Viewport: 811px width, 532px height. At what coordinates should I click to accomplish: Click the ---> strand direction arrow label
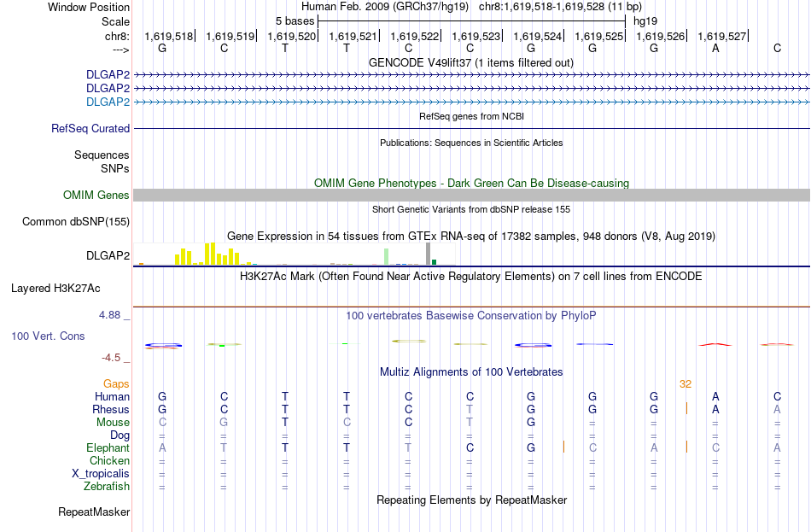tap(121, 50)
